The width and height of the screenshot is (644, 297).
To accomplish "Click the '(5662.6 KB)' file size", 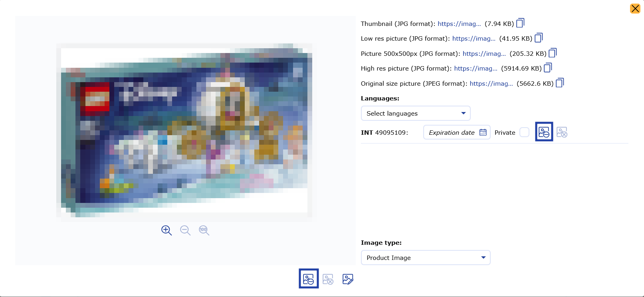I will tap(535, 84).
